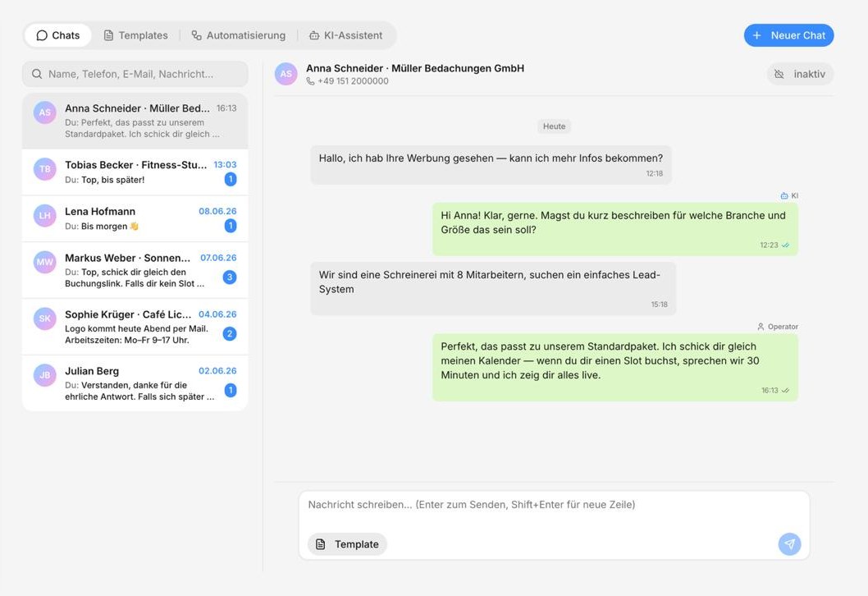Open the Templates tab

135,35
